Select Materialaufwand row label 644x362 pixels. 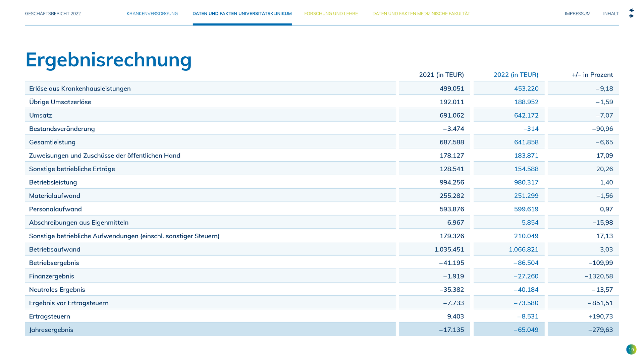coord(55,196)
